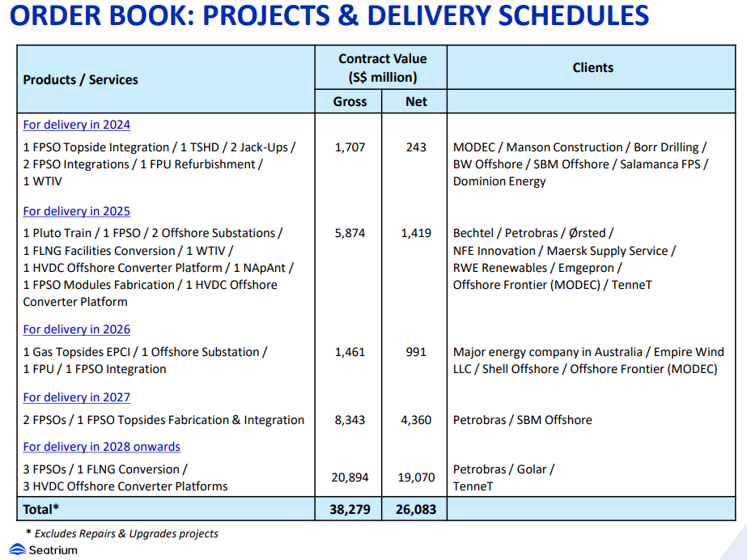Screen dimensions: 747x560
Task: Select the net value 4,360
Action: coord(416,420)
